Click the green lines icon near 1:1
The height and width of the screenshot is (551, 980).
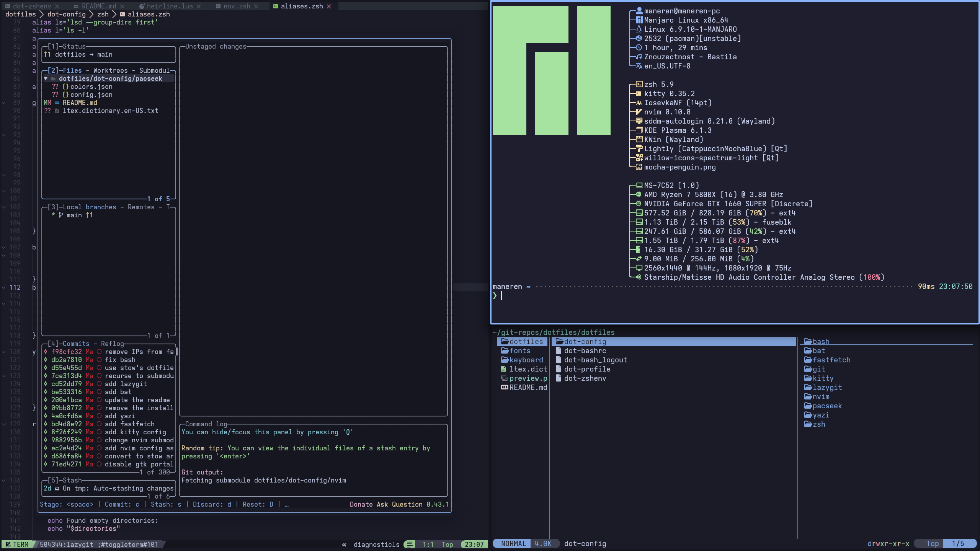tap(410, 544)
